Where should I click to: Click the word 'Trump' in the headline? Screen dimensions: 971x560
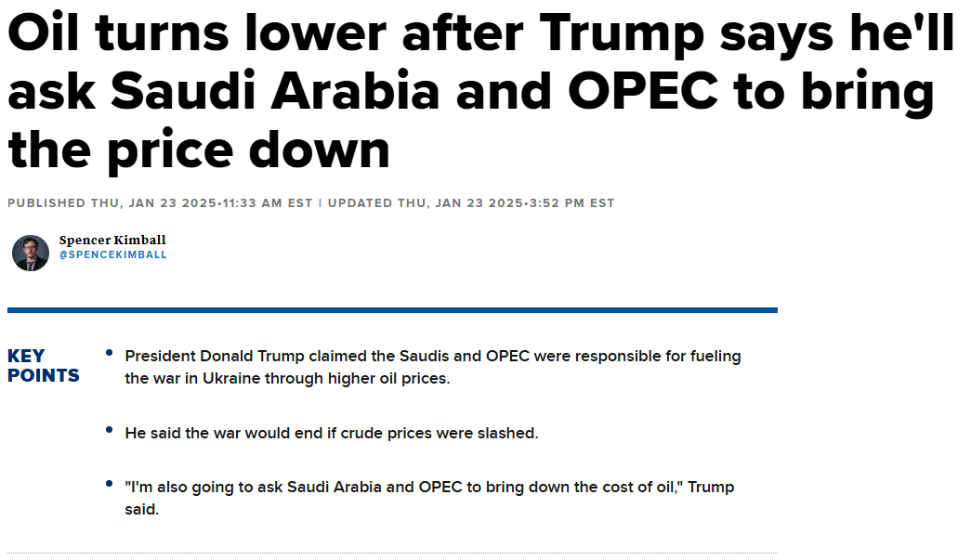pos(621,33)
